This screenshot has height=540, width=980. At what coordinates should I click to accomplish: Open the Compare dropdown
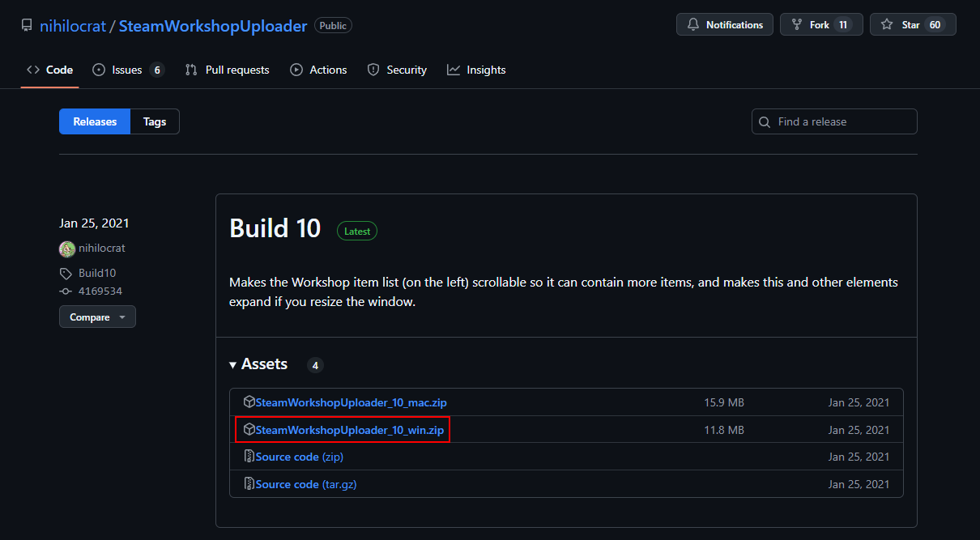pos(97,317)
